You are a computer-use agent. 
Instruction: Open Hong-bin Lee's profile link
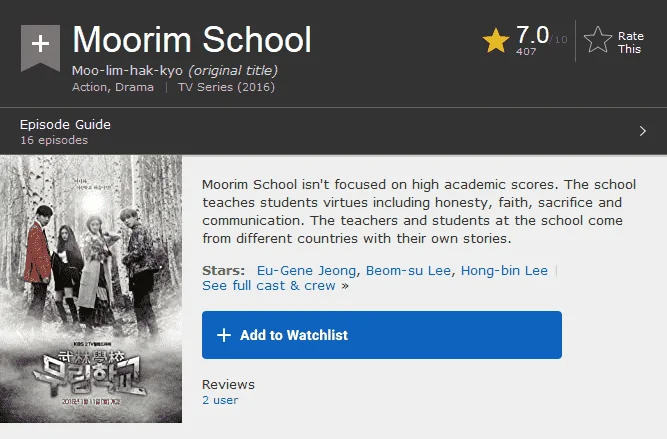pyautogui.click(x=504, y=271)
